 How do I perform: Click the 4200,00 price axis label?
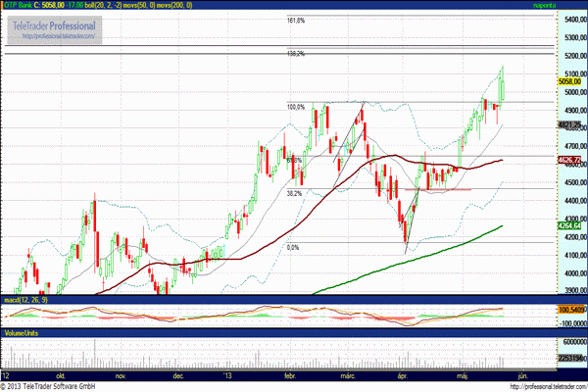pos(575,237)
